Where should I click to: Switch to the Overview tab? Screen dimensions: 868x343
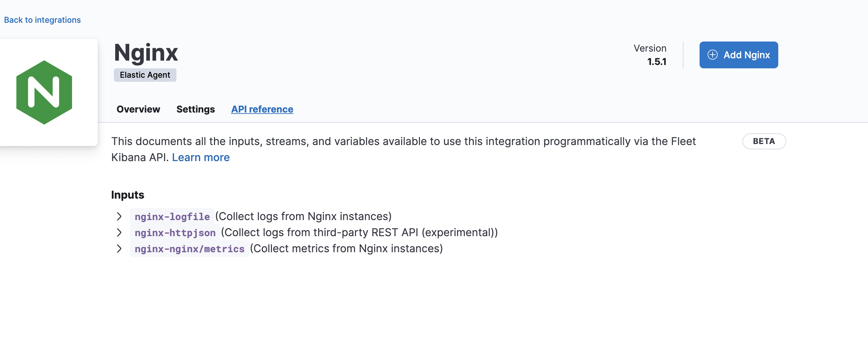tap(138, 109)
